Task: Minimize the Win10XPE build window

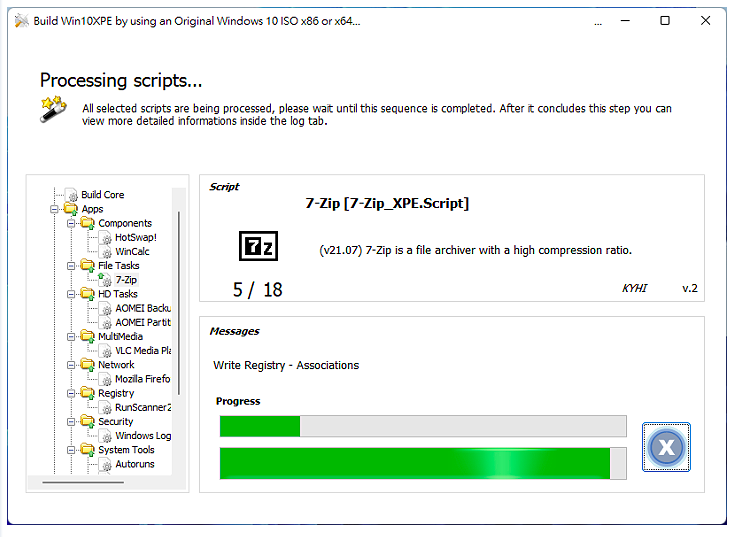Action: [625, 21]
